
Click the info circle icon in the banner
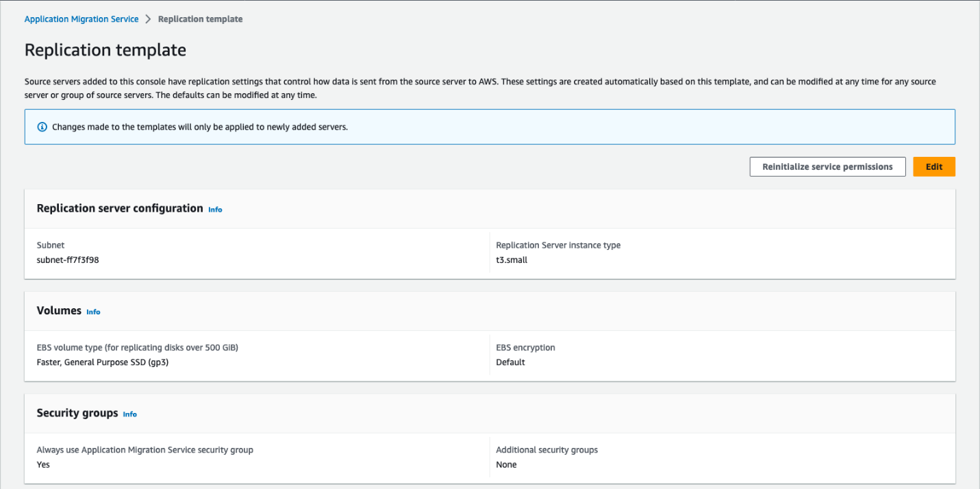(42, 127)
